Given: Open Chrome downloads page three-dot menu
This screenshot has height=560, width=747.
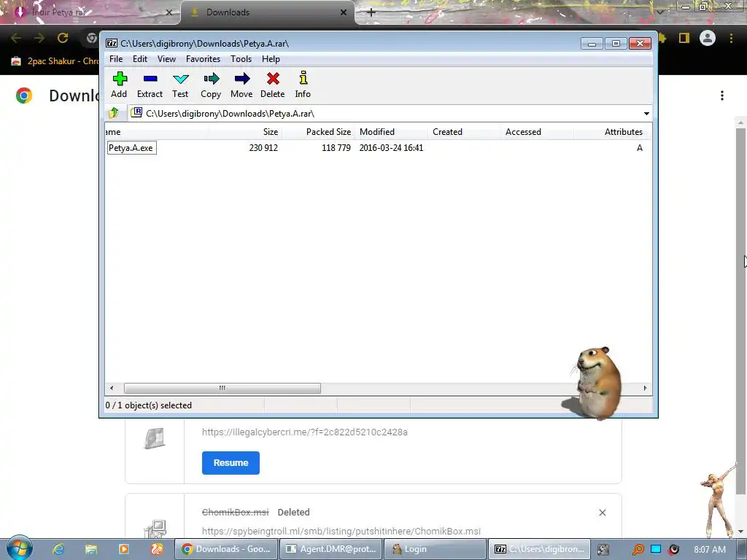Looking at the screenshot, I should click(x=722, y=96).
